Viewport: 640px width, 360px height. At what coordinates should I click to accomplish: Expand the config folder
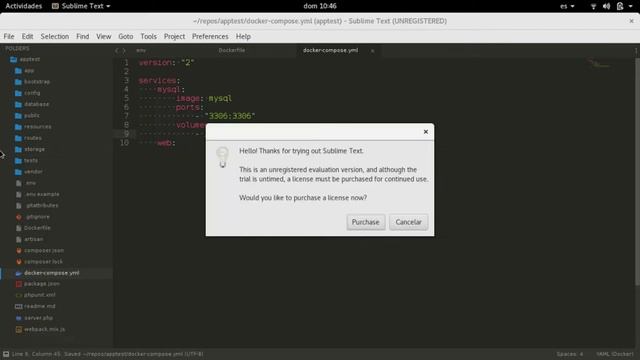click(28, 93)
